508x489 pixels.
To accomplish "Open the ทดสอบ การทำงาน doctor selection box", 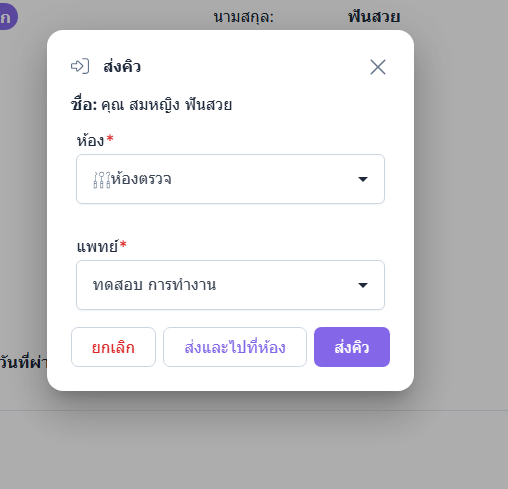I will click(230, 285).
